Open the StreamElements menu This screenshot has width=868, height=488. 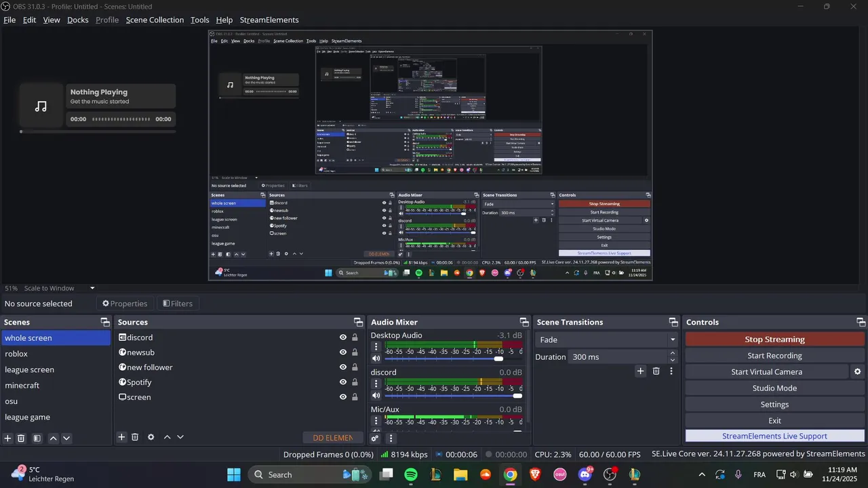pyautogui.click(x=269, y=20)
